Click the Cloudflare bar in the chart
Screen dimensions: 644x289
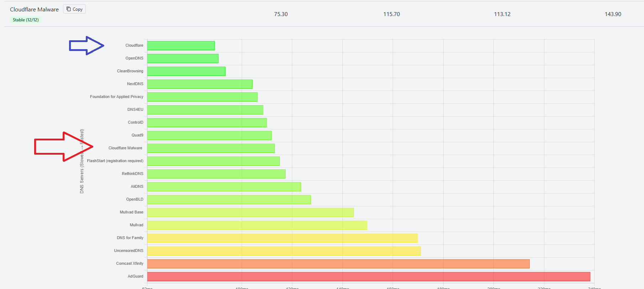181,46
